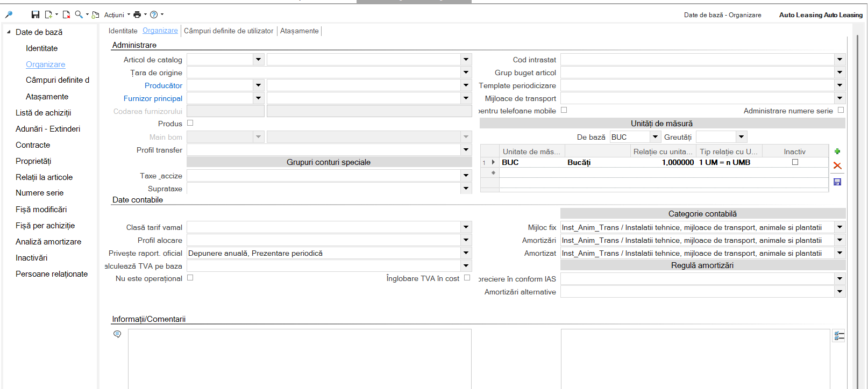The image size is (868, 389).
Task: Toggle the Produs checkbox
Action: pos(190,123)
